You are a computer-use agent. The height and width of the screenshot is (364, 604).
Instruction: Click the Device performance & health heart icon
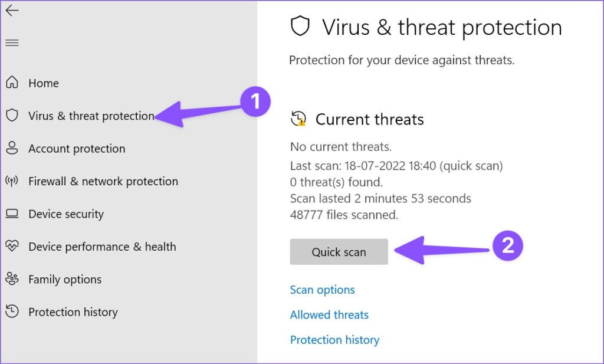click(12, 247)
